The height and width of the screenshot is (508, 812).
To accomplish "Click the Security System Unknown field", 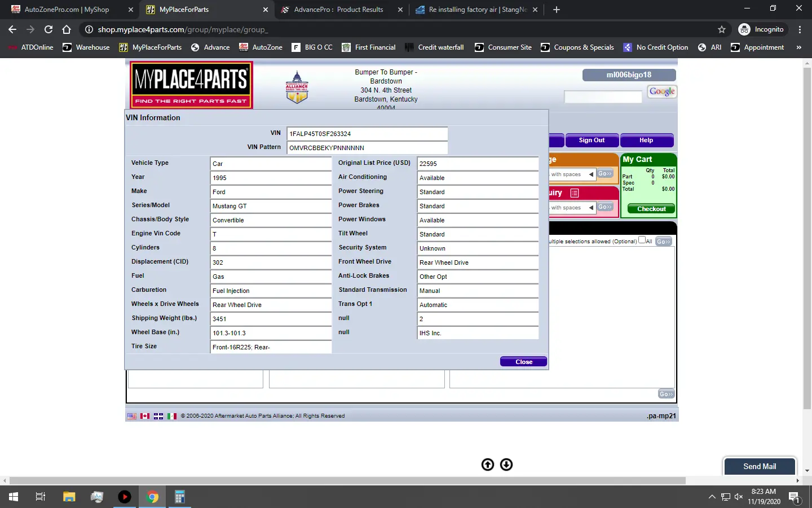I will coord(478,248).
